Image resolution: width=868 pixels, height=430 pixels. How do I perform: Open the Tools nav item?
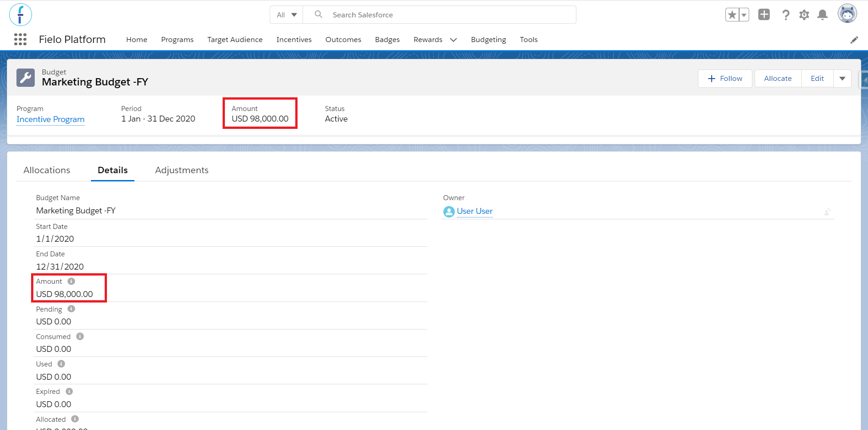tap(529, 40)
